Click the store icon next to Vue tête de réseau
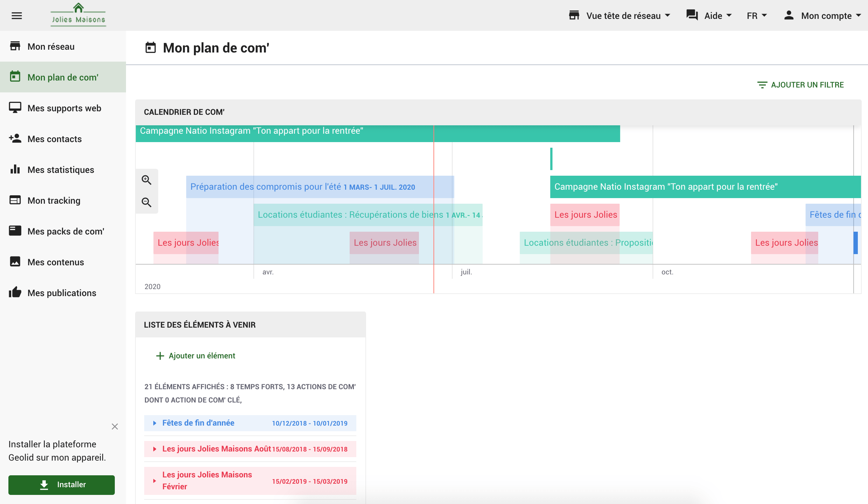This screenshot has height=504, width=868. coord(574,15)
